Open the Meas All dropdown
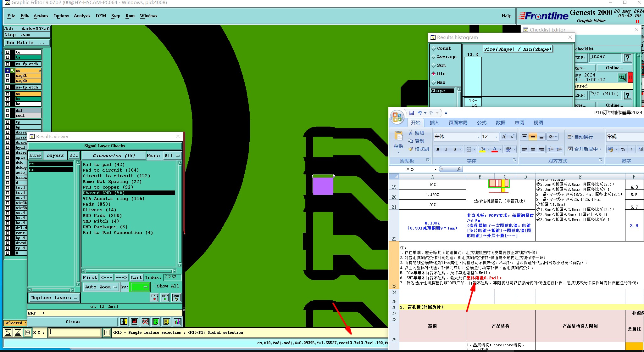Image resolution: width=644 pixels, height=352 pixels. [172, 156]
